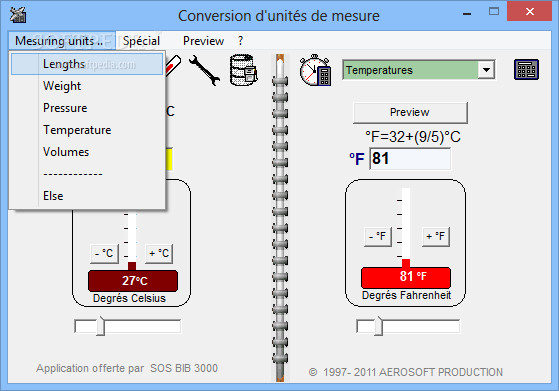Click the 27°C dark red display

click(x=133, y=281)
